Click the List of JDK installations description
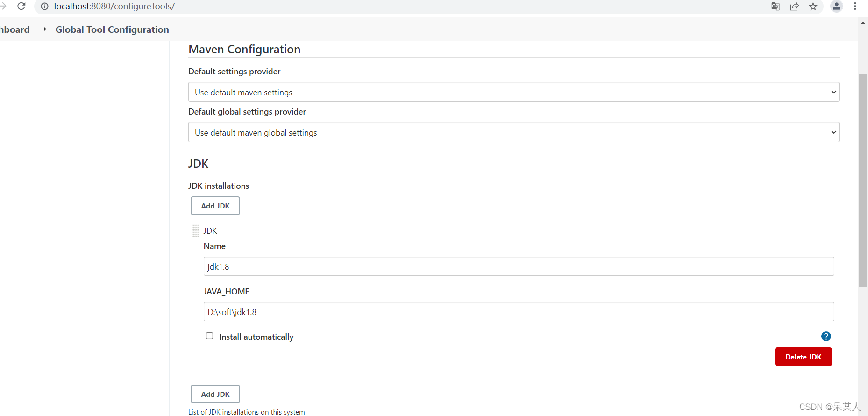The height and width of the screenshot is (416, 868). (x=247, y=412)
